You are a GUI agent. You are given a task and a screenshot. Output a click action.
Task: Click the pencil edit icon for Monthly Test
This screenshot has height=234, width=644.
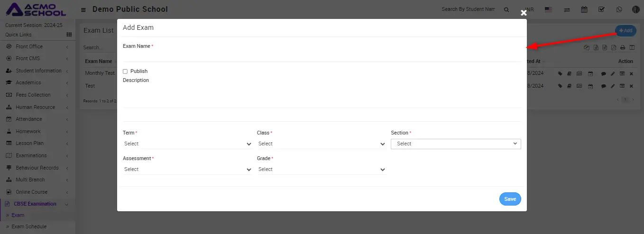[x=613, y=73]
